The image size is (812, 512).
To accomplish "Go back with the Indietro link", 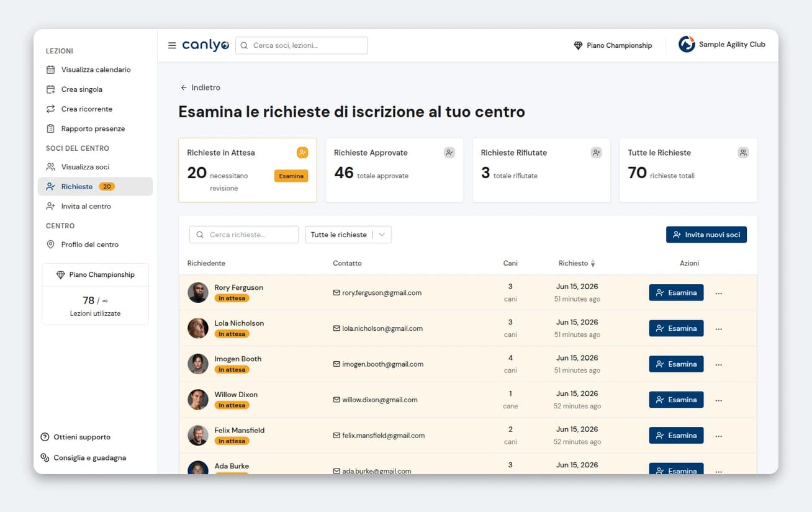I will pyautogui.click(x=200, y=88).
